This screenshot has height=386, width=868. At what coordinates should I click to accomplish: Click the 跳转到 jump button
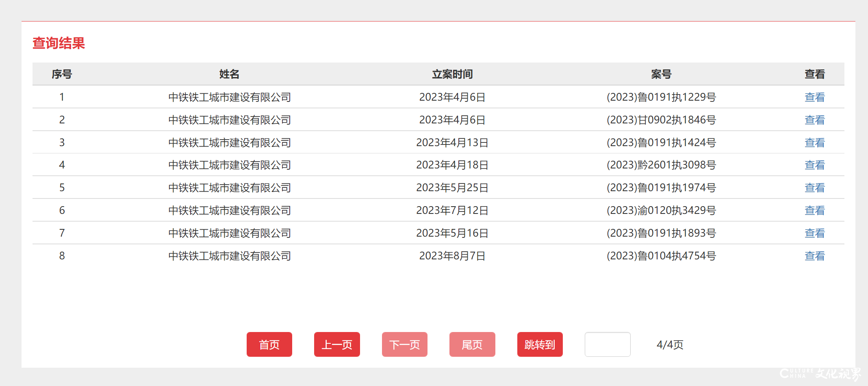pyautogui.click(x=540, y=344)
